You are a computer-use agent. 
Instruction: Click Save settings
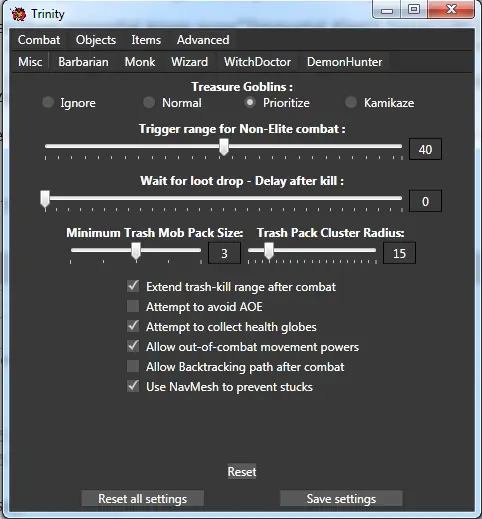click(341, 499)
